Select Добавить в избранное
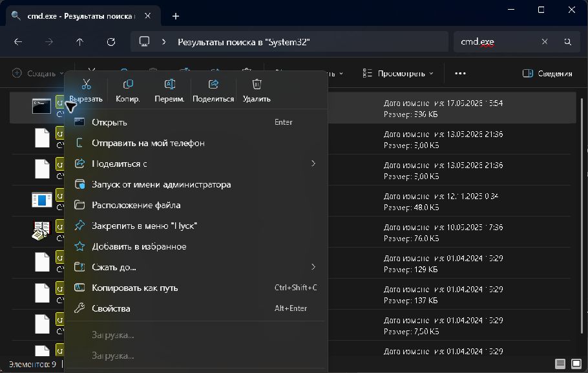Screen dimensions: 588x373 click(195, 246)
